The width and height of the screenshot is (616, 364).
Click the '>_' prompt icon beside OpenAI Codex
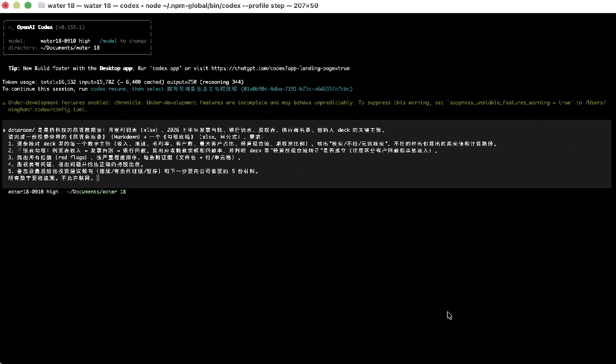click(x=11, y=27)
